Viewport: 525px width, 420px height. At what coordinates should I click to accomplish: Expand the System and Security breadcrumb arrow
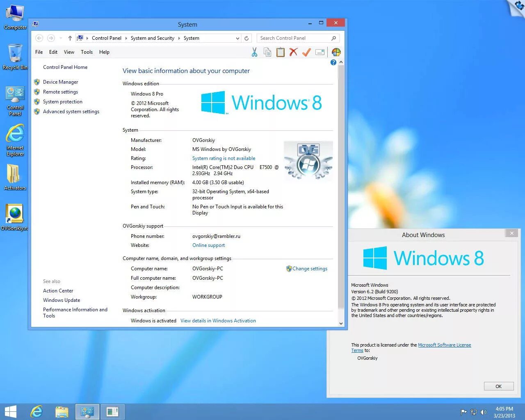click(x=179, y=38)
